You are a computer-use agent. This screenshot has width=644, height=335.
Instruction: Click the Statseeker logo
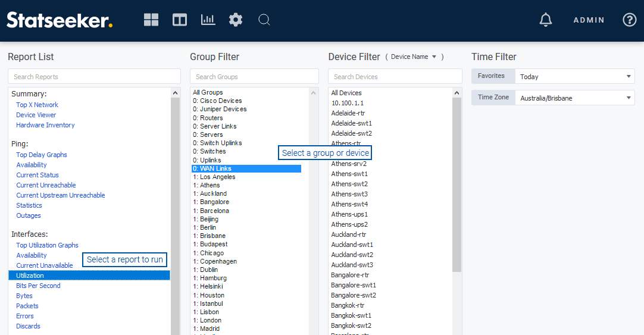60,20
